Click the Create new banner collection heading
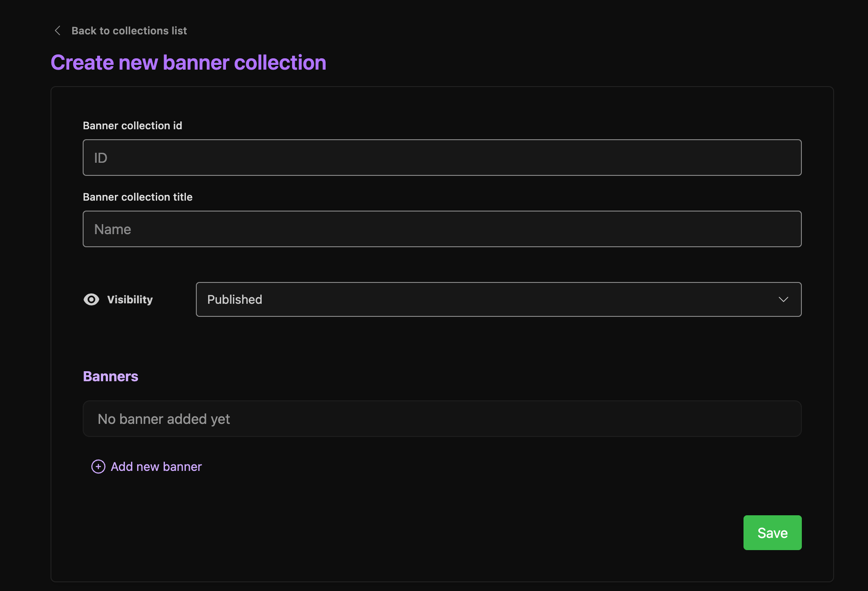 point(188,62)
